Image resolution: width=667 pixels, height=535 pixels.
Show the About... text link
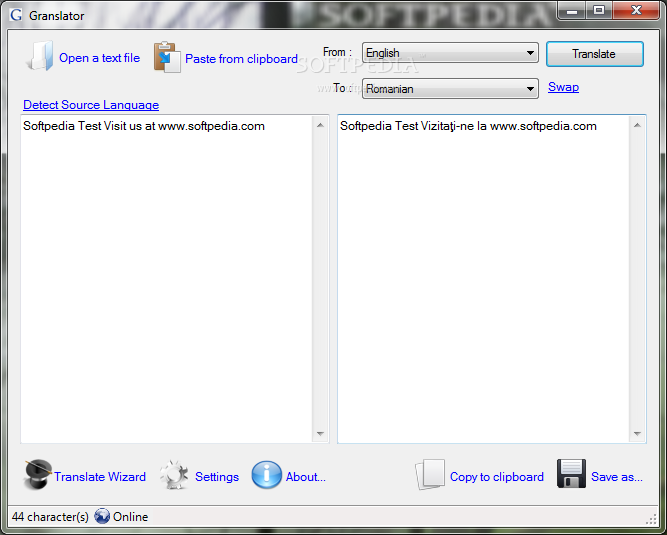(306, 477)
